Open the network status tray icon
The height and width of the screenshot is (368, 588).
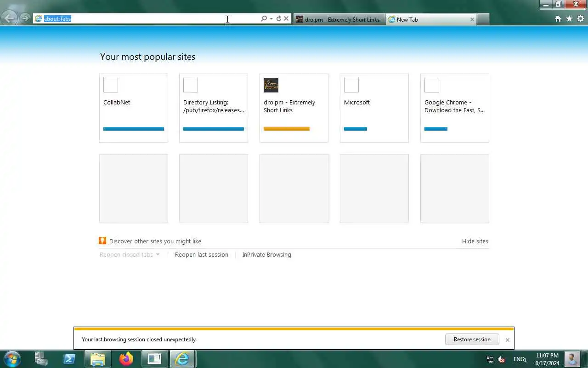click(x=490, y=359)
